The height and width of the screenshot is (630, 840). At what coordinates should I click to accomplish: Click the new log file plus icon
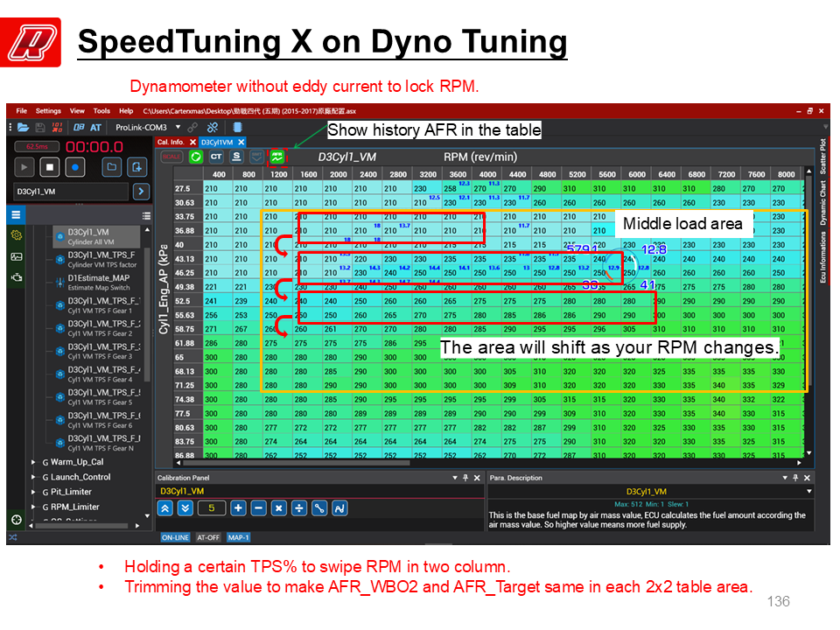pyautogui.click(x=137, y=167)
